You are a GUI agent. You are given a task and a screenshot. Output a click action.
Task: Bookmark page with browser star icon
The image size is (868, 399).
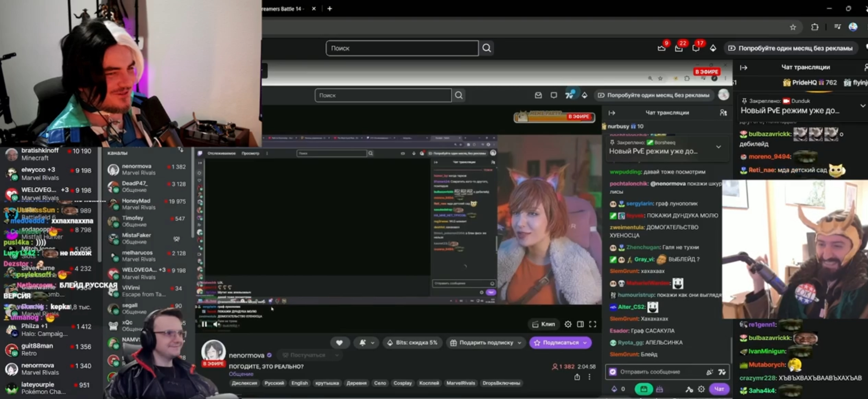tap(793, 27)
